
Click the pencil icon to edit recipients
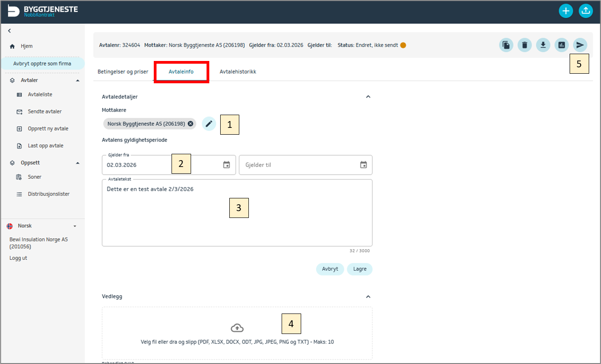point(209,124)
